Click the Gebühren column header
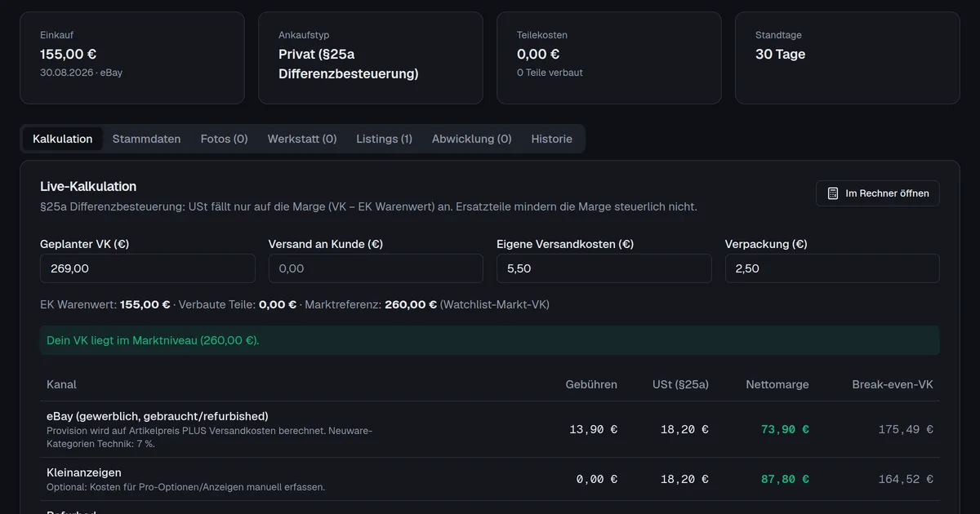Screen dimensions: 980x514 click(x=591, y=384)
